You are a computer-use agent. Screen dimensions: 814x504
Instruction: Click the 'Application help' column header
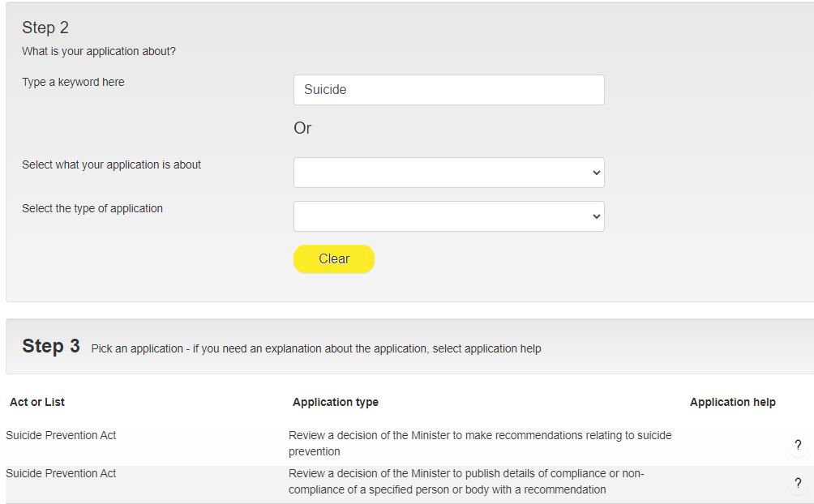pos(732,402)
